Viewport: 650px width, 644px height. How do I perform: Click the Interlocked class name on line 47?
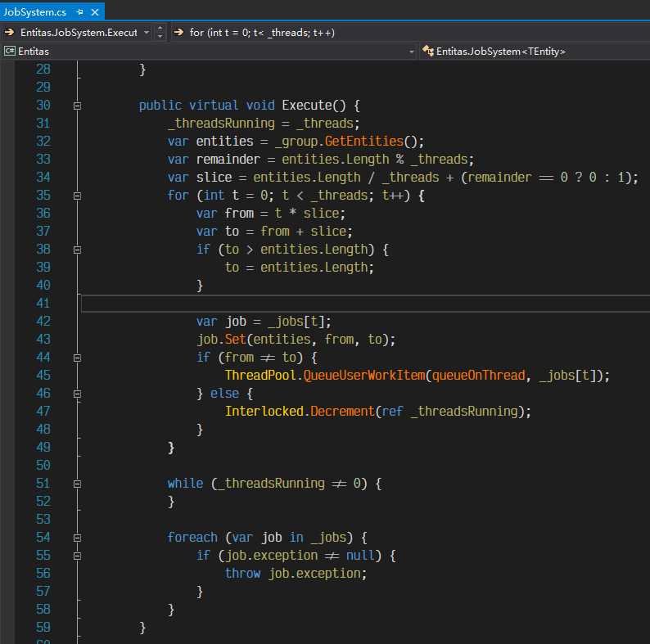(264, 412)
